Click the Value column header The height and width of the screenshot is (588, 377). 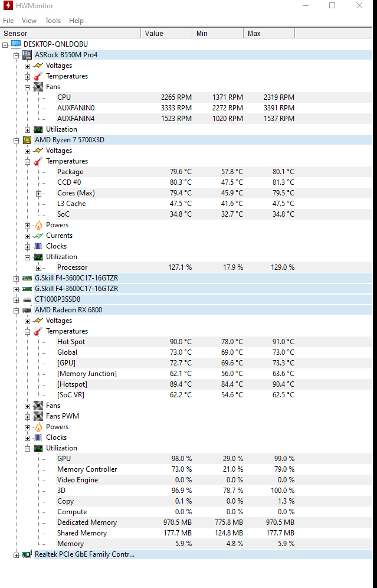[166, 34]
